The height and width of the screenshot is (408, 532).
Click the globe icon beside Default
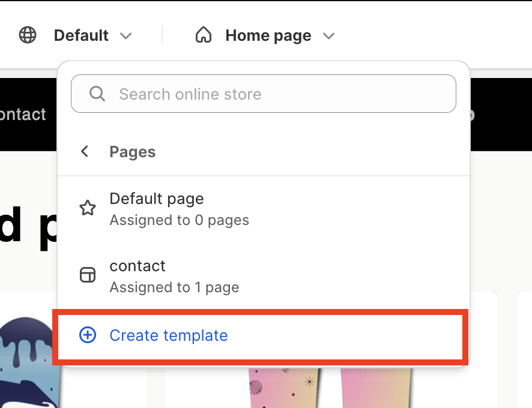point(28,35)
